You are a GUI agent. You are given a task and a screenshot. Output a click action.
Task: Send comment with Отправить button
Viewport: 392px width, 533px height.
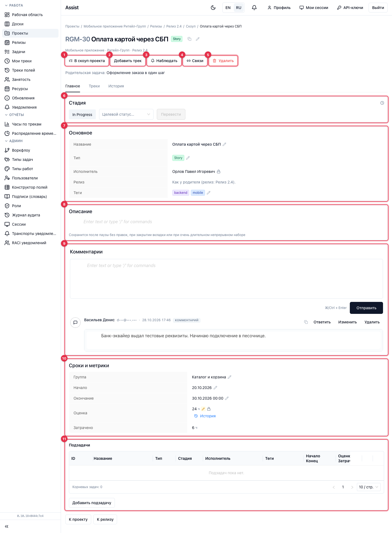[x=366, y=308]
